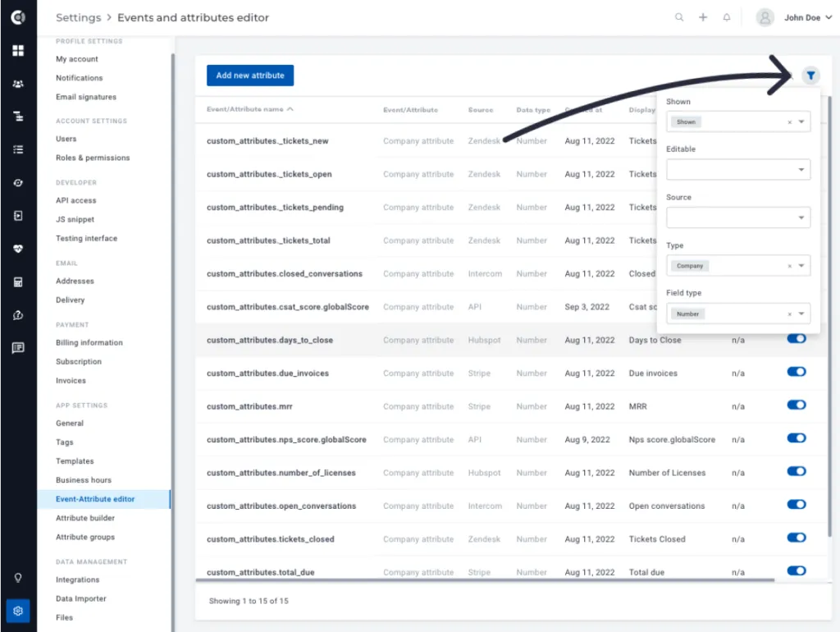Open the play-document icon in the left rail
This screenshot has width=840, height=632.
pyautogui.click(x=18, y=216)
